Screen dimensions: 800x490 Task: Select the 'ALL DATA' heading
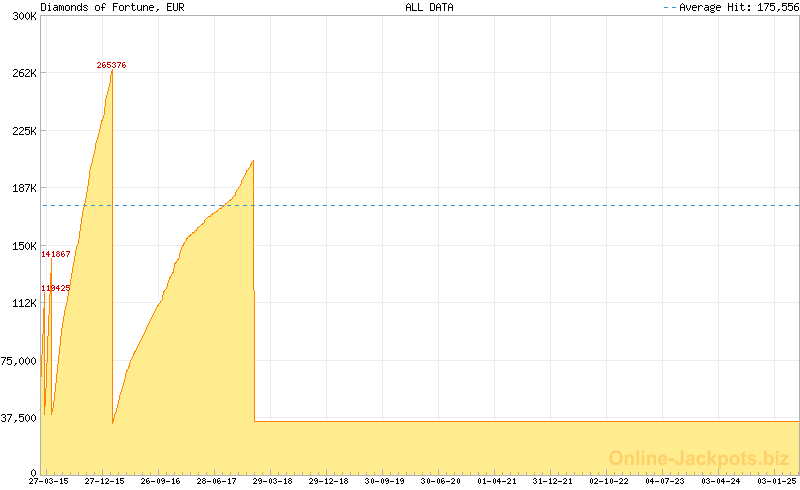(x=429, y=7)
